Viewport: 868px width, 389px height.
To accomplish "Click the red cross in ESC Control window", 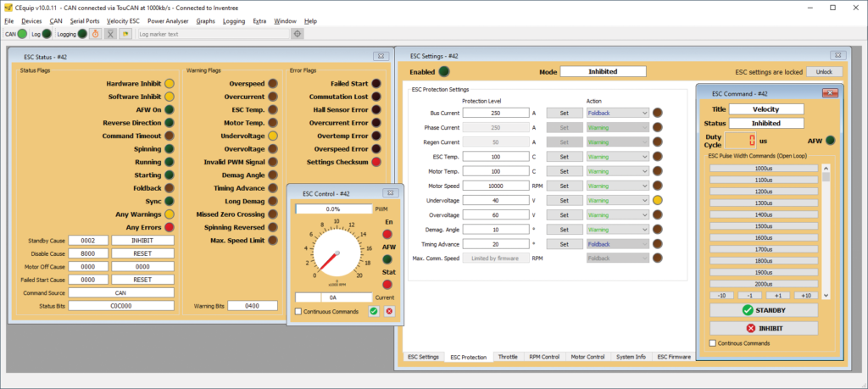I will (x=389, y=312).
